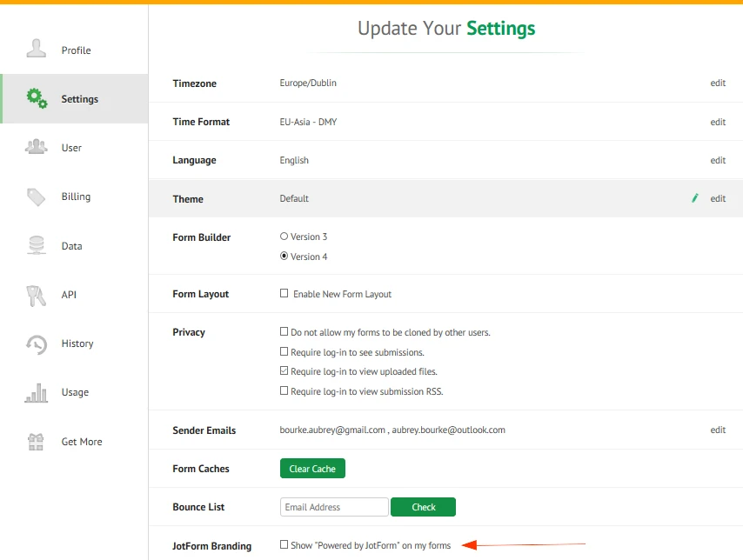Viewport: 743px width, 560px height.
Task: Click the EU-Asia - DMY value
Action: (x=308, y=122)
